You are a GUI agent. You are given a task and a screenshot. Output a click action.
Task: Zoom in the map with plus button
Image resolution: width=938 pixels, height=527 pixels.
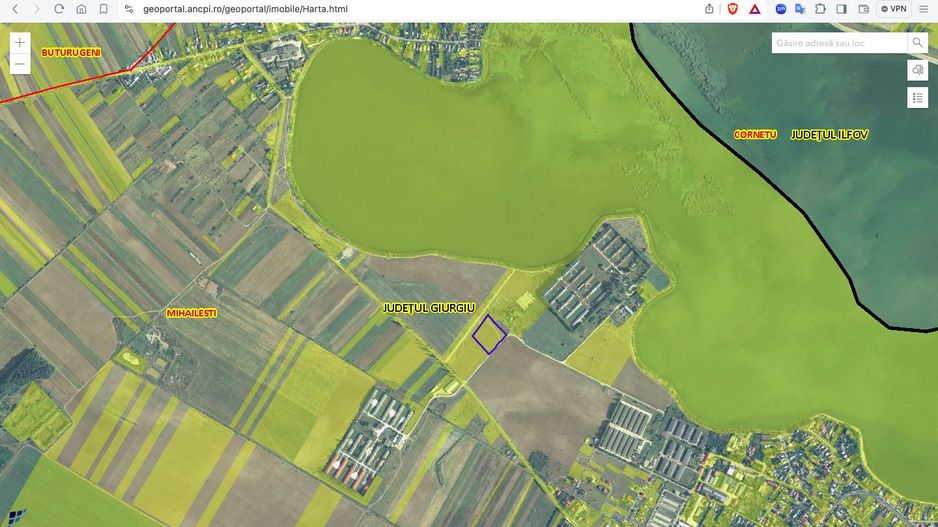click(20, 43)
